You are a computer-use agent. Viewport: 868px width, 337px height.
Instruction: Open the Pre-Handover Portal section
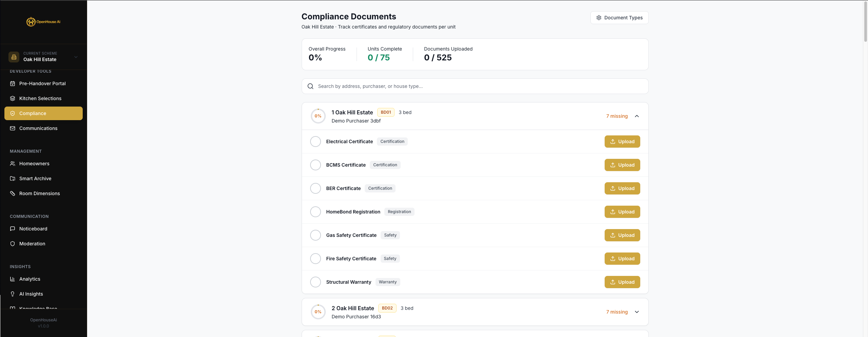42,83
